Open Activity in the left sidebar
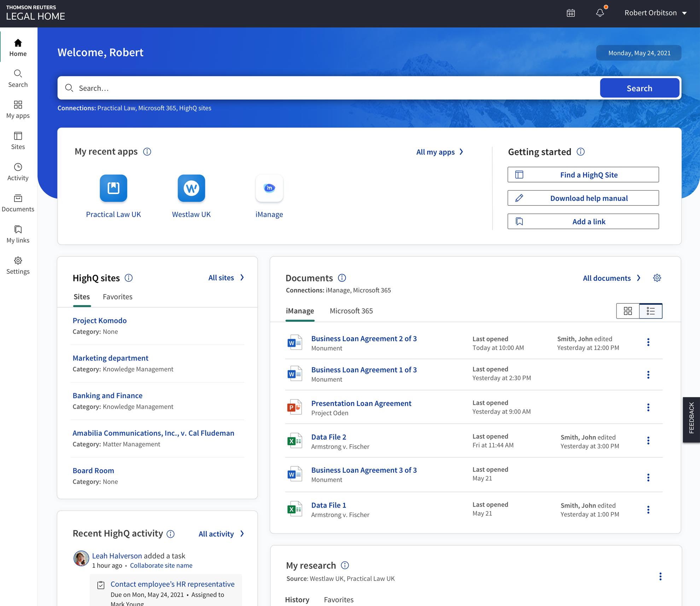This screenshot has width=700, height=606. click(x=18, y=172)
